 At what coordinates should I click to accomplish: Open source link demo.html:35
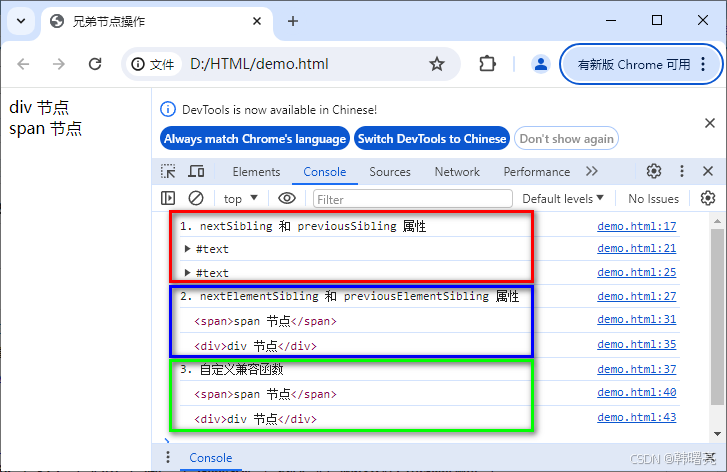[x=637, y=344]
